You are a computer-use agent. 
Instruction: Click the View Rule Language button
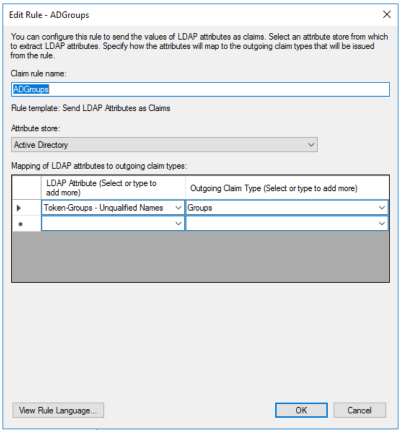click(x=58, y=410)
